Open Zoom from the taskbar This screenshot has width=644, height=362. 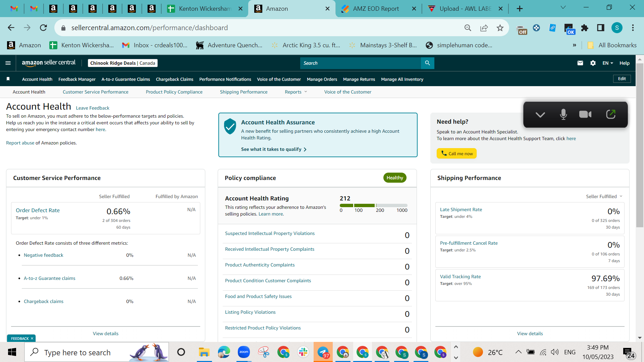point(244,352)
